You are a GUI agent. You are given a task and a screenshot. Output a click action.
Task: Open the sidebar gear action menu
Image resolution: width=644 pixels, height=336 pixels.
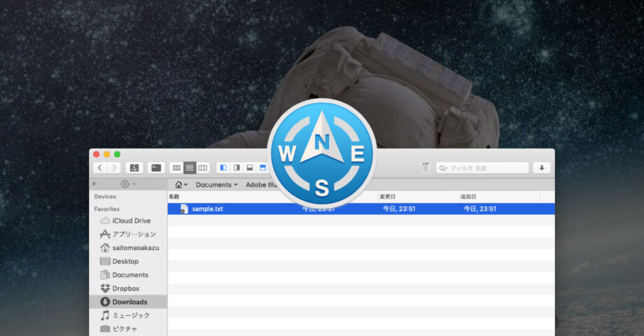tap(127, 184)
